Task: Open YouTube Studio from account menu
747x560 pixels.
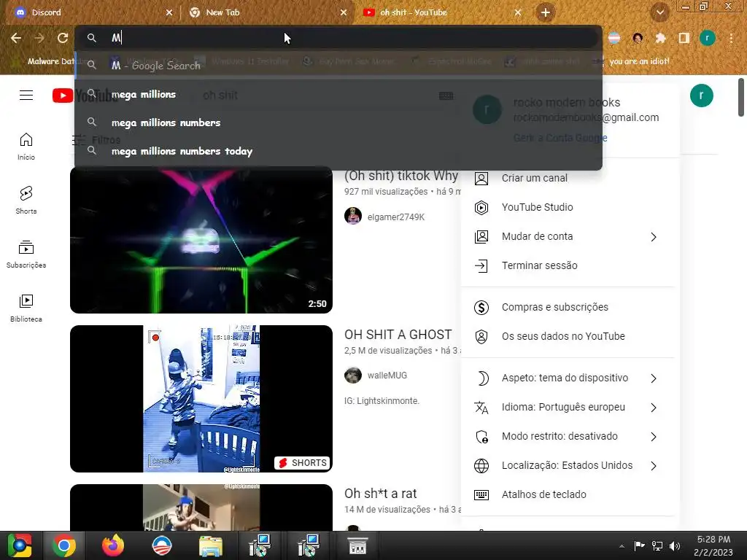Action: [568, 207]
